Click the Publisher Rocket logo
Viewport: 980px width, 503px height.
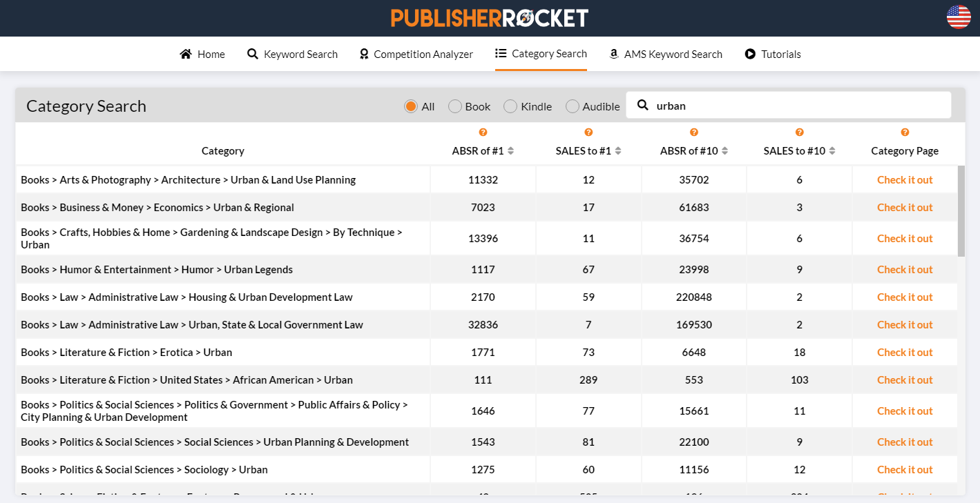coord(490,18)
